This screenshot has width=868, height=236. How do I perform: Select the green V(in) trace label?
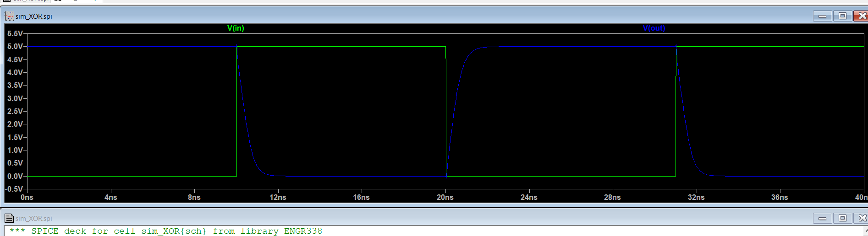[236, 28]
